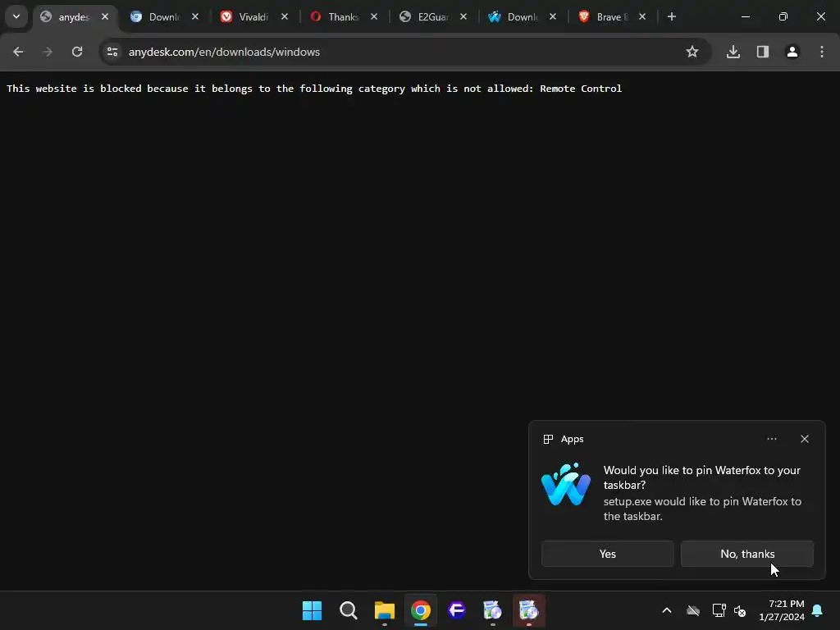Click No, thanks in notification
The height and width of the screenshot is (630, 840).
point(747,554)
